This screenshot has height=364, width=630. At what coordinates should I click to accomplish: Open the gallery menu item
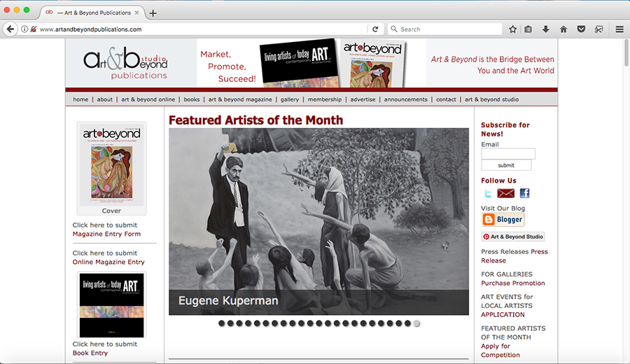(290, 99)
